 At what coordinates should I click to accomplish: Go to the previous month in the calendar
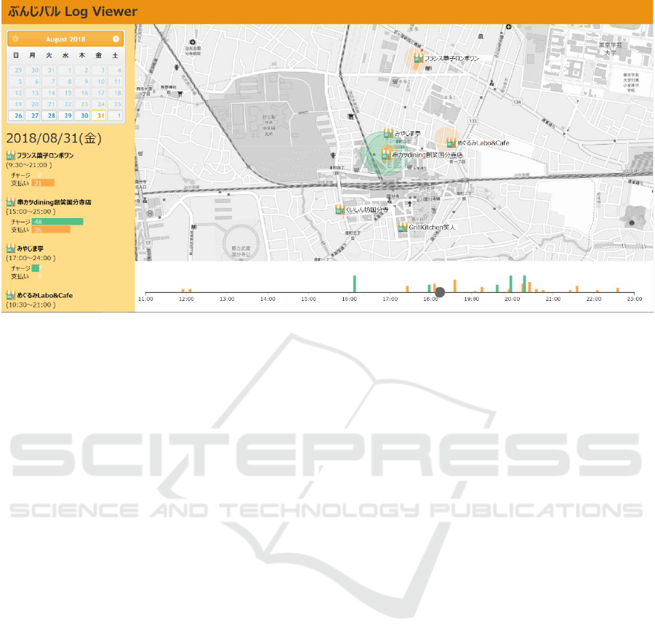(x=15, y=39)
